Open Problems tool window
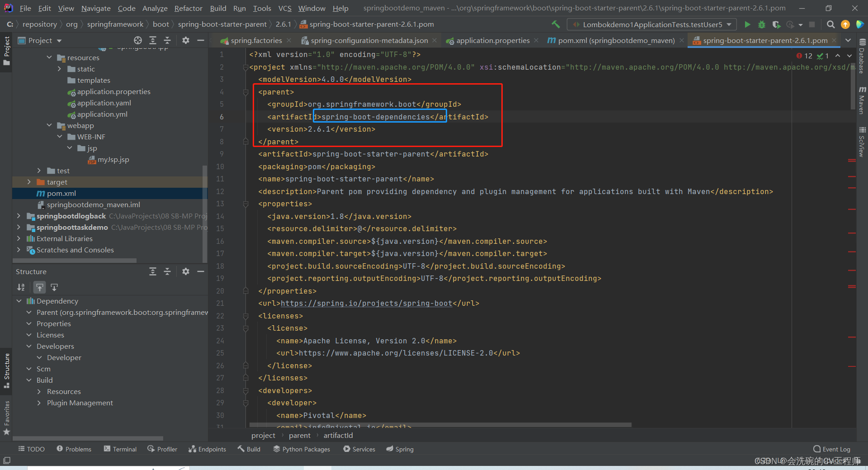 (x=74, y=449)
